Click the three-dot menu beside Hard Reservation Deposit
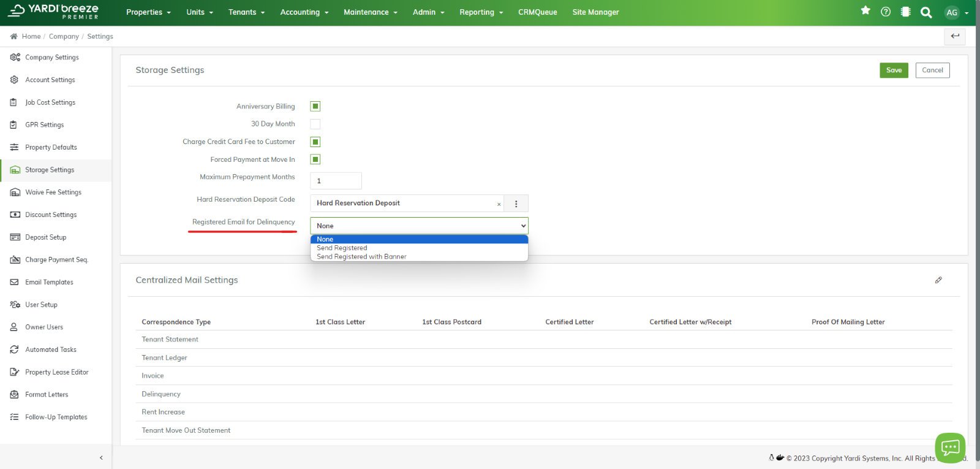 pyautogui.click(x=516, y=204)
